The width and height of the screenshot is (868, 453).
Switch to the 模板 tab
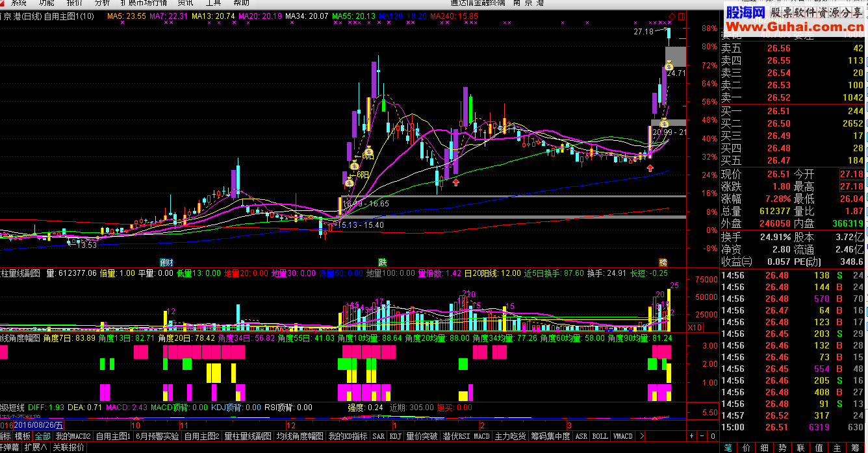coord(23,436)
